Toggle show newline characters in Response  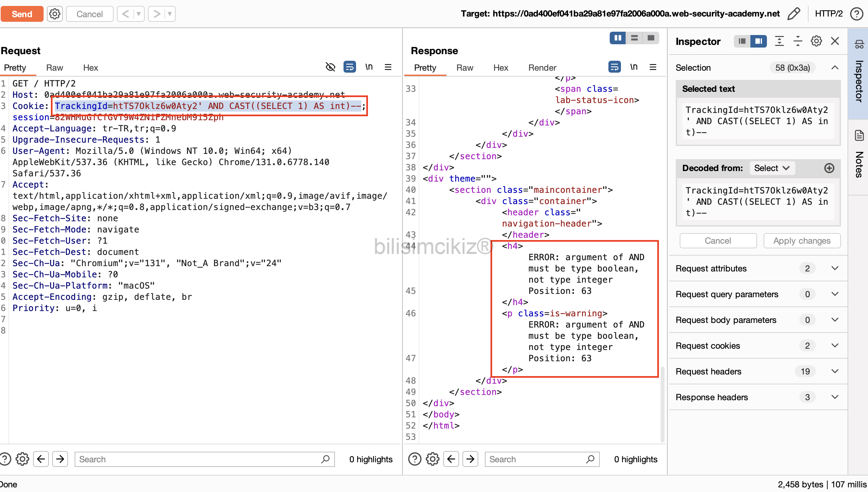[x=634, y=67]
